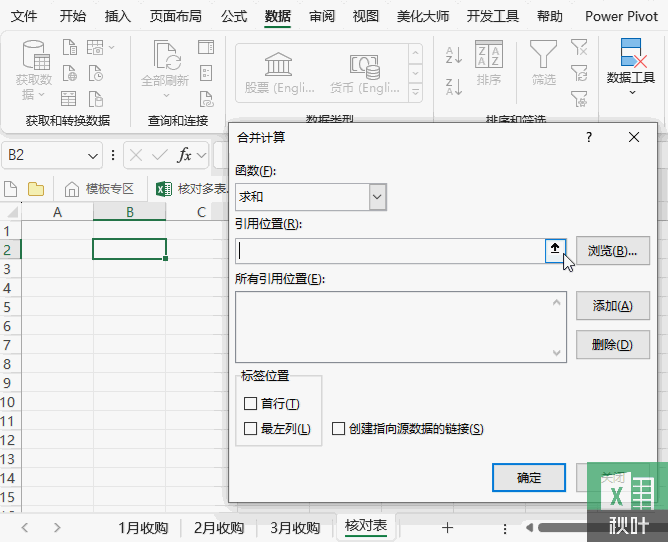Select the Currency (货币) data type
The image size is (668, 542).
[365, 73]
